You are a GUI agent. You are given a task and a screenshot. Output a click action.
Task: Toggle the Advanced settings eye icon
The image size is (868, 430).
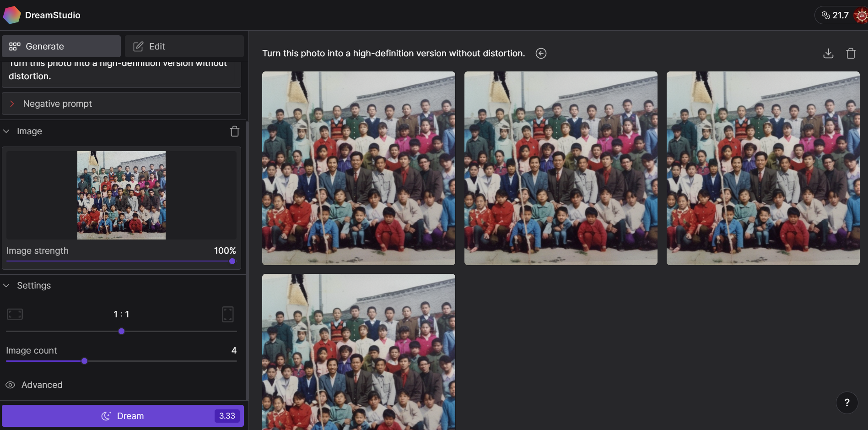coord(11,385)
